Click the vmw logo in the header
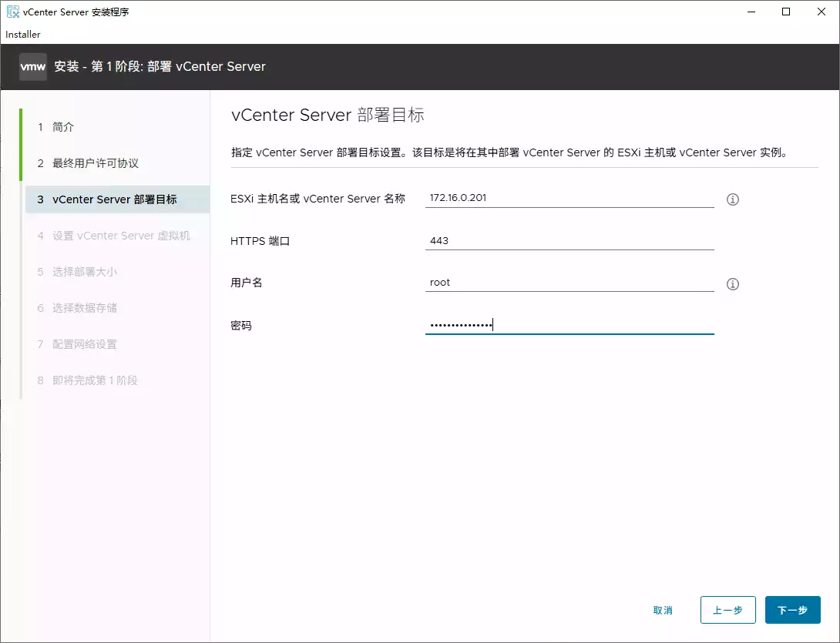The height and width of the screenshot is (643, 840). coord(32,67)
